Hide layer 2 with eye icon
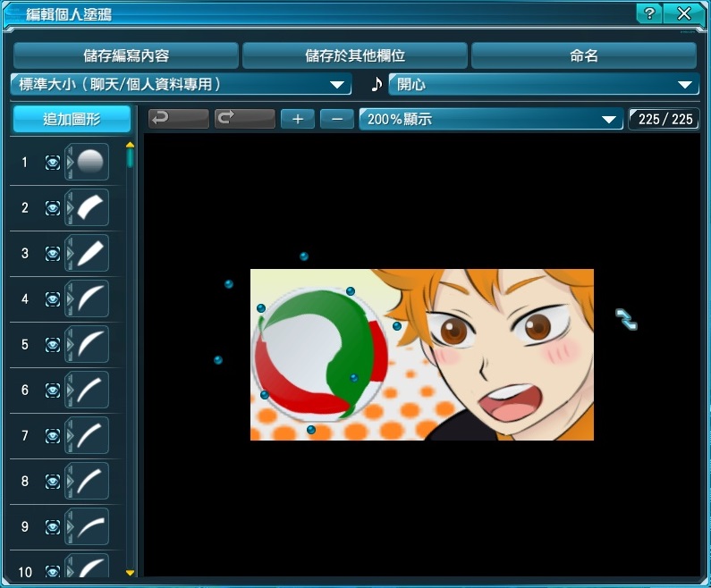The image size is (711, 588). (53, 208)
